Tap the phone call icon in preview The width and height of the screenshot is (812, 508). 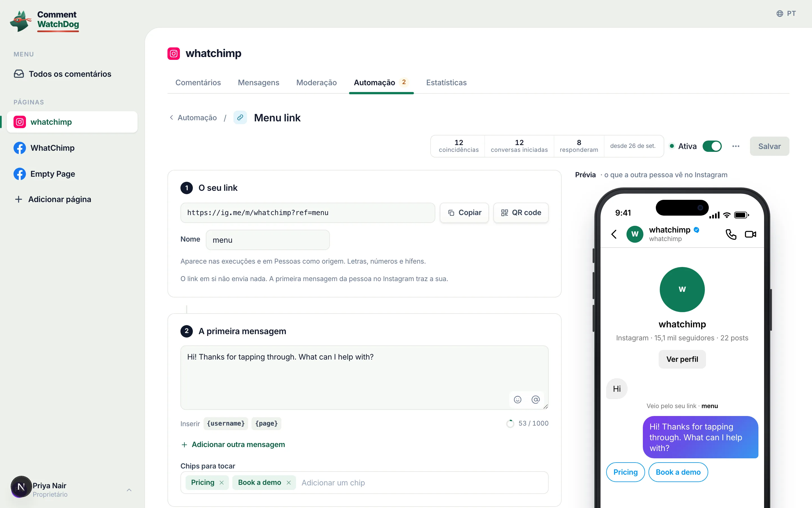731,234
